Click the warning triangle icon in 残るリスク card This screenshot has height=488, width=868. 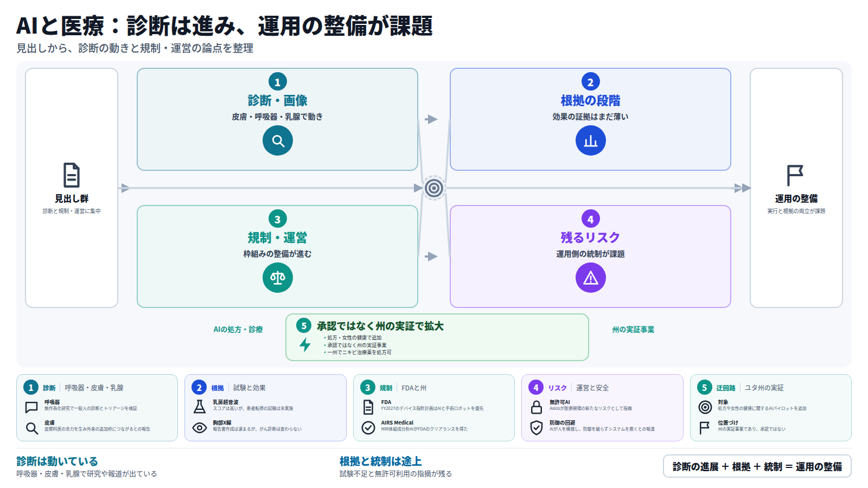(x=591, y=278)
